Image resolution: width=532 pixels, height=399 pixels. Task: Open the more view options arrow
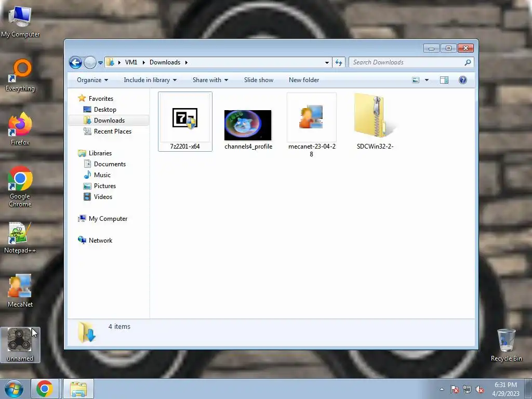coord(427,80)
